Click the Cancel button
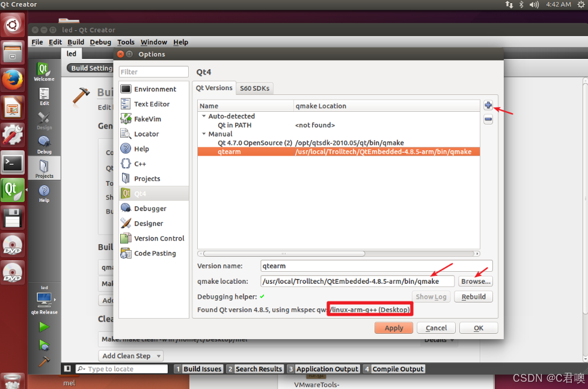Viewport: 588px width, 389px height. 436,328
